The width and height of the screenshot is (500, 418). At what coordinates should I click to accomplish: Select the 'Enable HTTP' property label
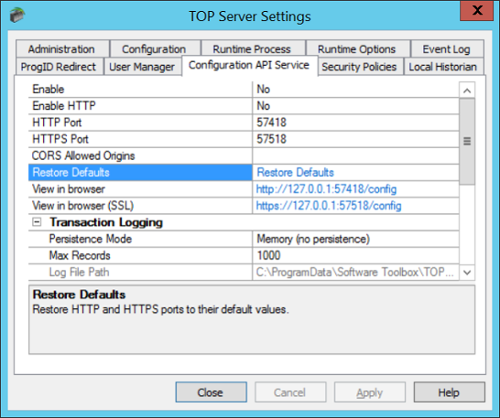[x=64, y=106]
